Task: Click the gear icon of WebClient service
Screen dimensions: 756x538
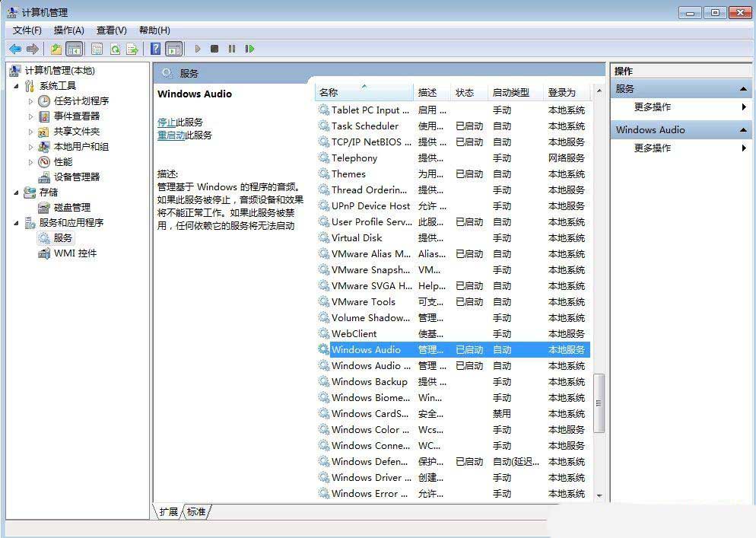Action: tap(323, 333)
